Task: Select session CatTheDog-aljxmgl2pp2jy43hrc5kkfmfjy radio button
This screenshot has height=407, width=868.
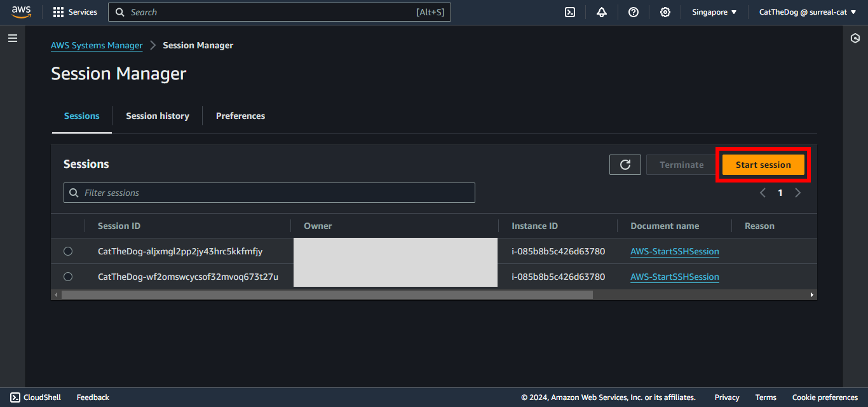Action: pos(68,251)
